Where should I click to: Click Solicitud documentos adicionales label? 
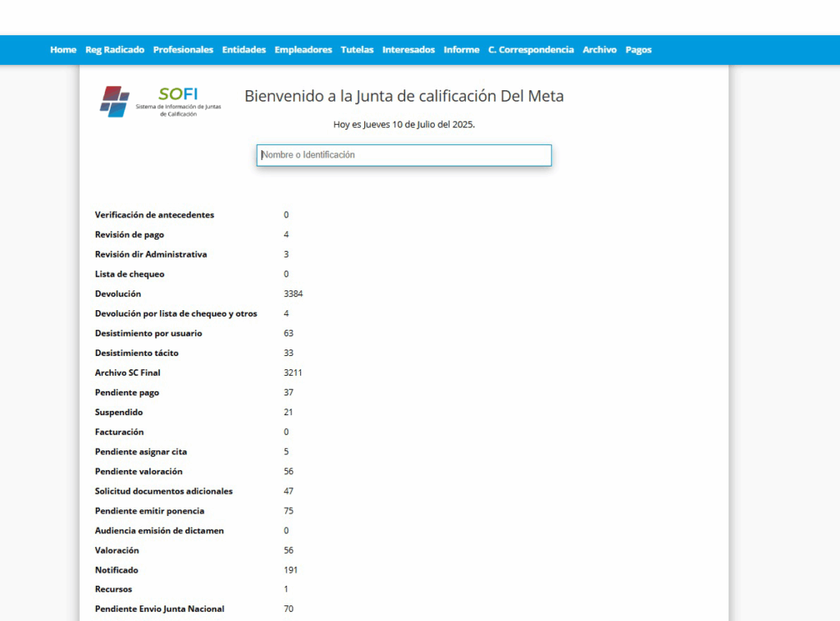click(x=164, y=491)
